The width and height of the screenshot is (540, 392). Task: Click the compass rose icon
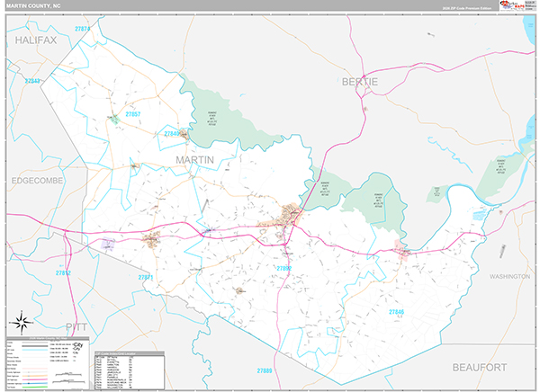22,319
